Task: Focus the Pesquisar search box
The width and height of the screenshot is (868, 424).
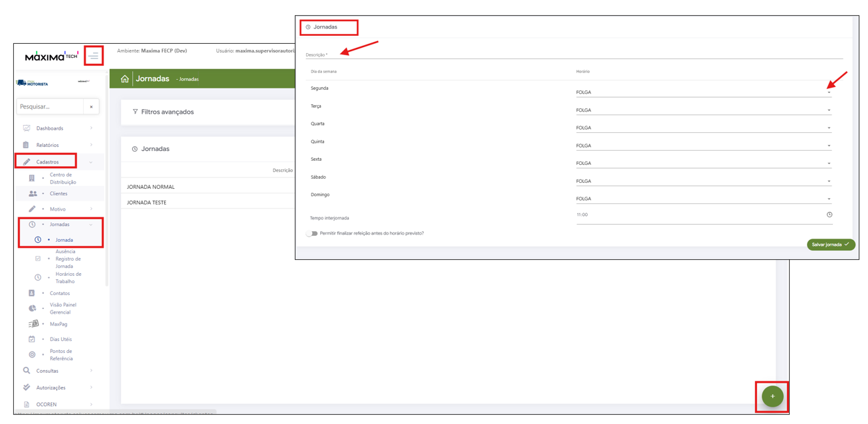Action: click(x=50, y=106)
